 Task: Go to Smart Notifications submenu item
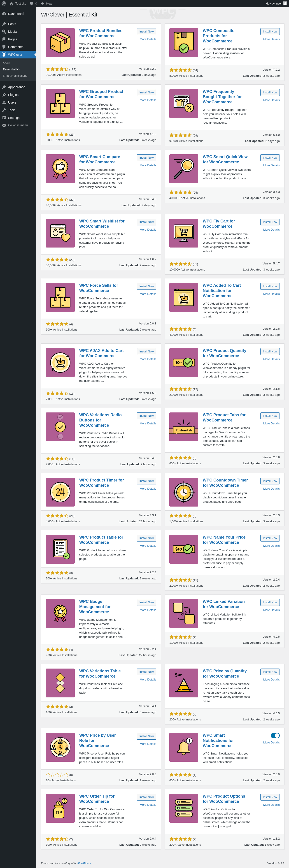tap(15, 76)
